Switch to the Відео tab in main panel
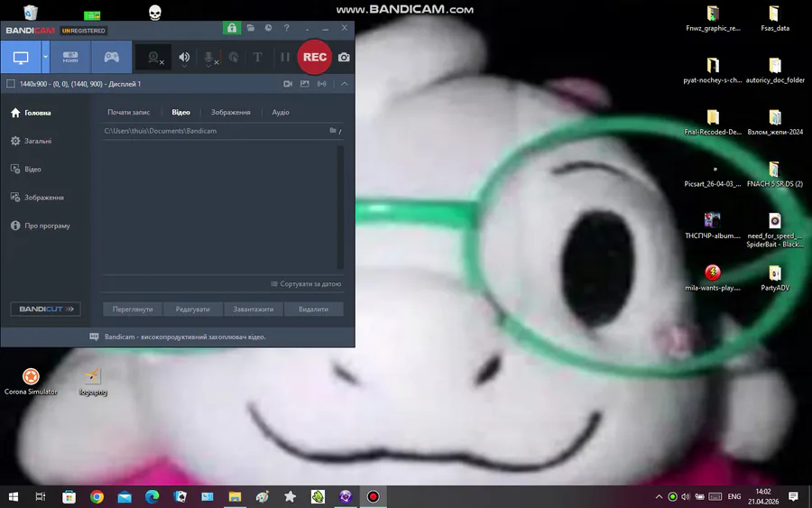The height and width of the screenshot is (508, 812). [x=180, y=113]
